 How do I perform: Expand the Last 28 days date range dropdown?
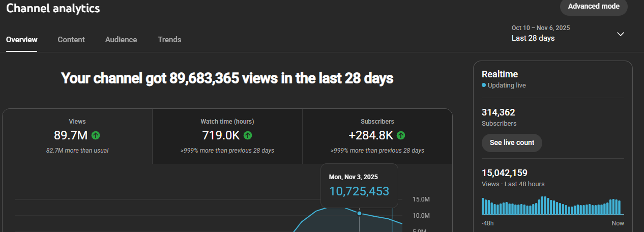[x=568, y=34]
